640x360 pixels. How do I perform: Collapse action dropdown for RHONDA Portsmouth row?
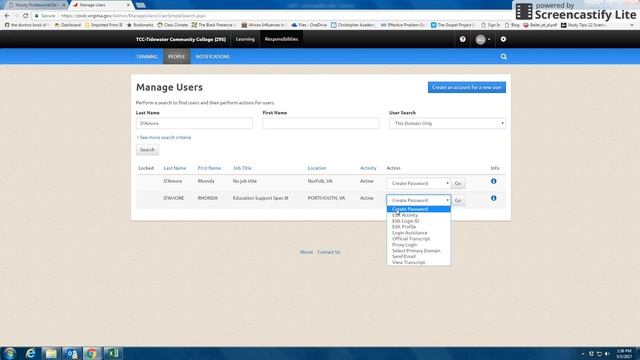tap(418, 200)
